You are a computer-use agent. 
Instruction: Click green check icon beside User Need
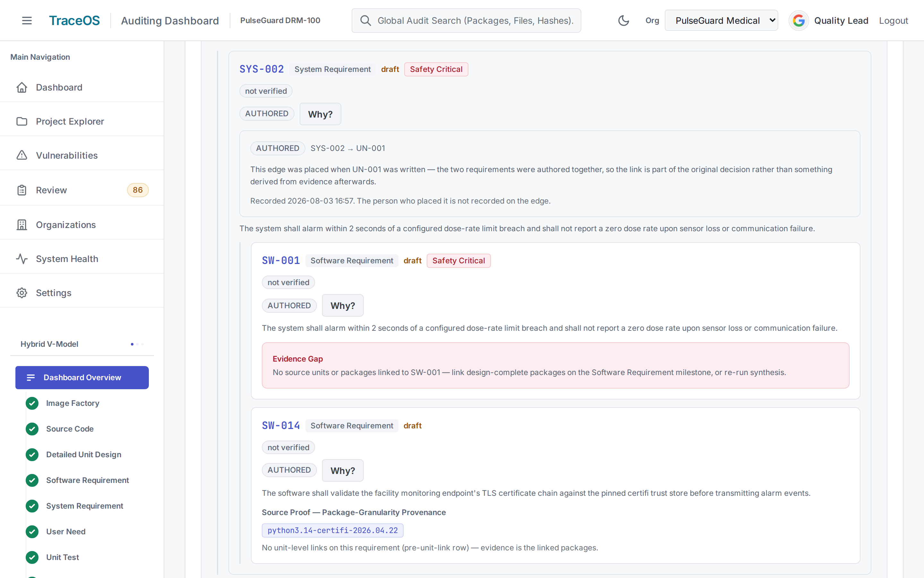click(32, 531)
